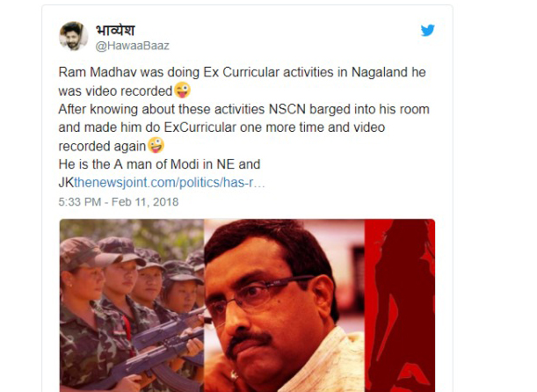Image resolution: width=537 pixels, height=392 pixels.
Task: Click the Feb 11, 2018 date text
Action: [145, 202]
